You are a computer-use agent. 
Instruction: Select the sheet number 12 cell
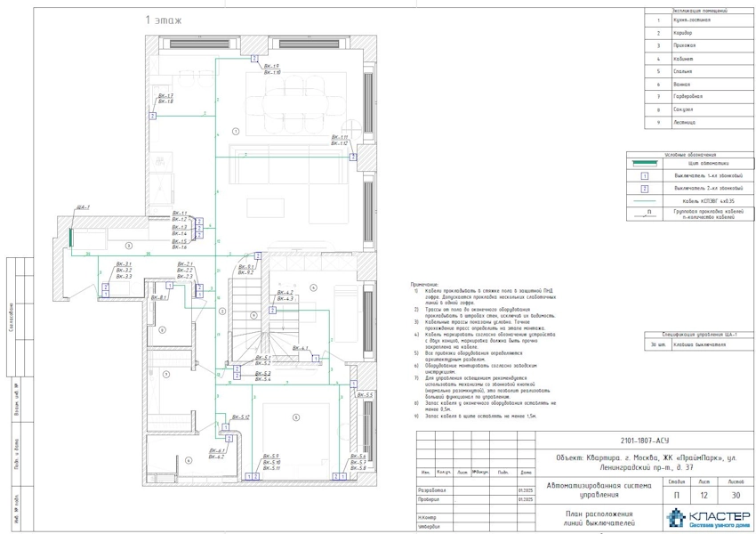706,495
